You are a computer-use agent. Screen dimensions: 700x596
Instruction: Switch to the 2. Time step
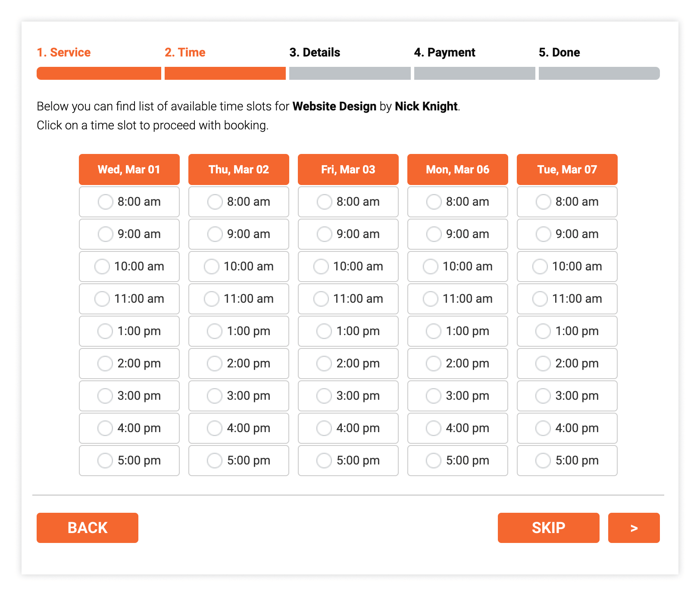click(x=185, y=53)
